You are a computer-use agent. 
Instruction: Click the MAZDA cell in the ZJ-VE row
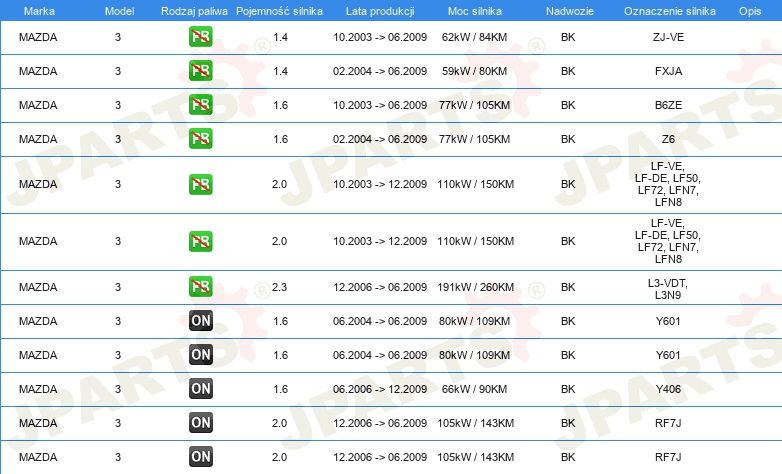coord(38,37)
